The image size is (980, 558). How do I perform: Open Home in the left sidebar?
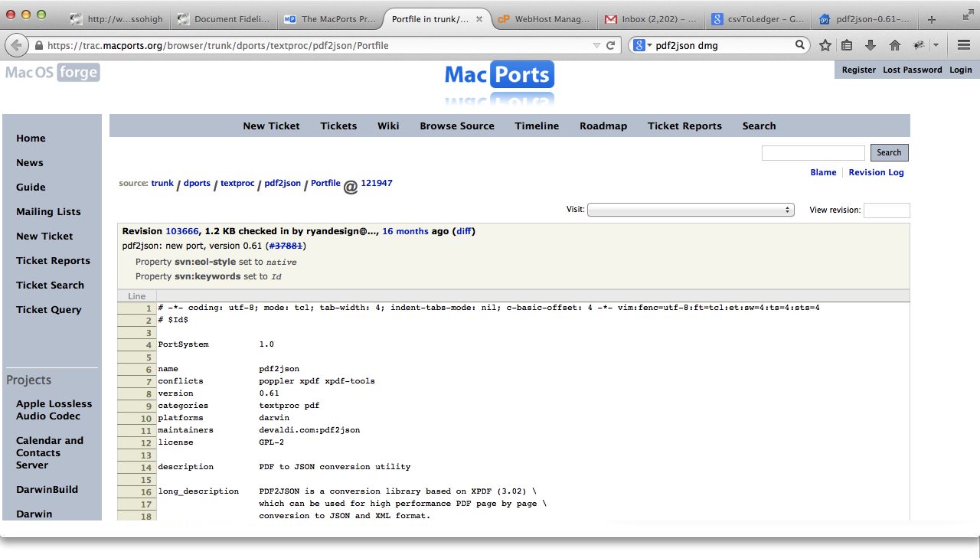tap(31, 138)
